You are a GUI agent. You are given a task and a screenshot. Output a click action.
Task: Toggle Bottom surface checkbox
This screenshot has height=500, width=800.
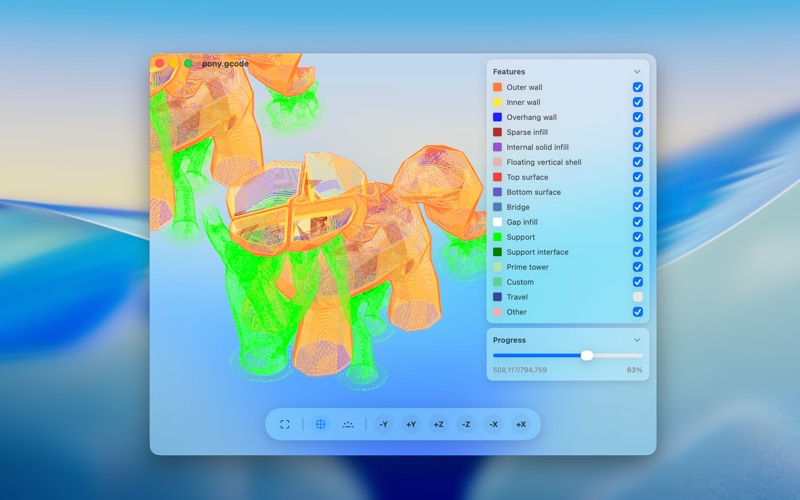638,192
